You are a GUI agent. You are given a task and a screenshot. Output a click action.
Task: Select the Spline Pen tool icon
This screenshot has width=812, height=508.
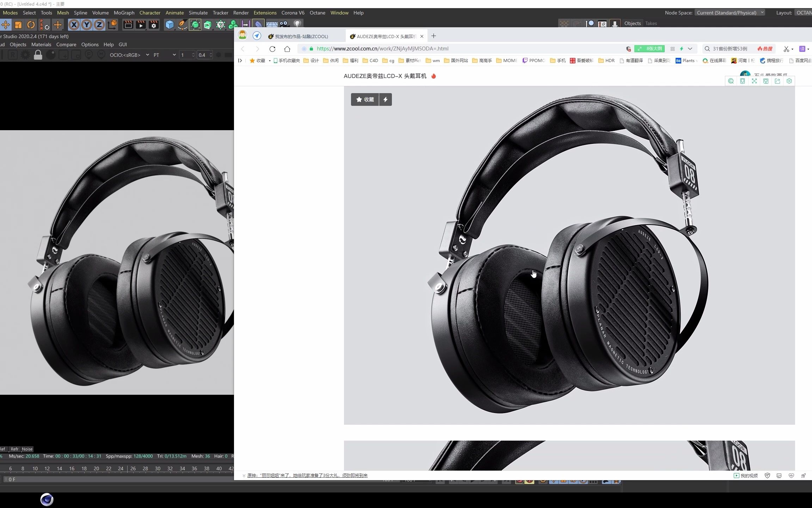[182, 25]
